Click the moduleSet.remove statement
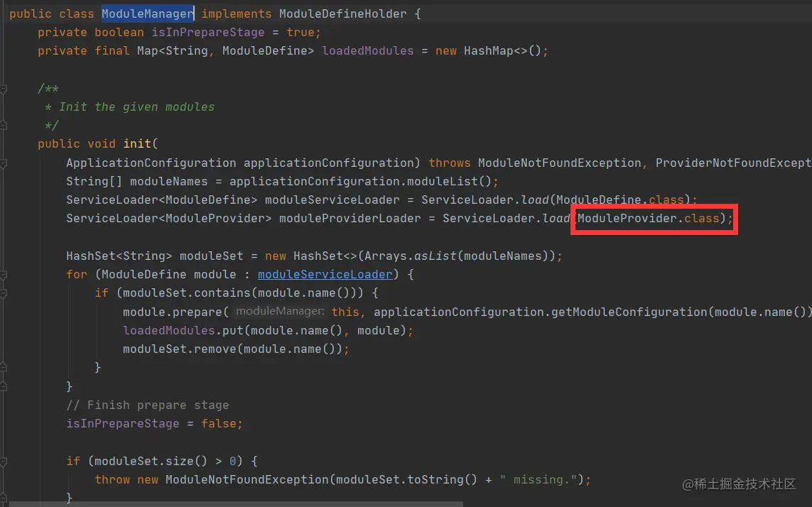 pos(236,349)
